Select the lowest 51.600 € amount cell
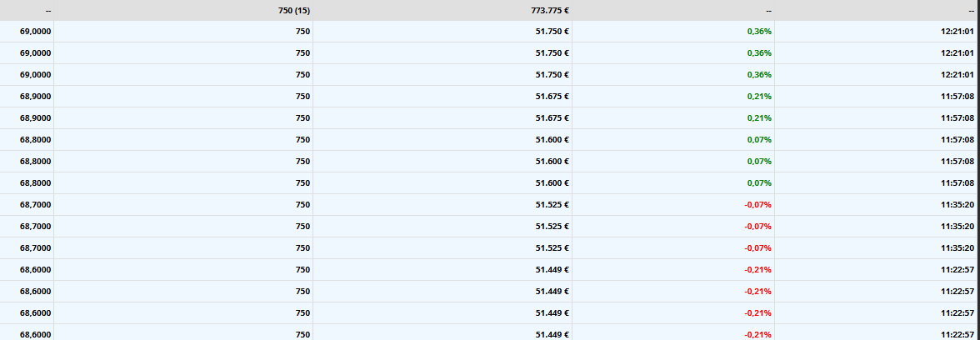The width and height of the screenshot is (980, 340). (442, 183)
